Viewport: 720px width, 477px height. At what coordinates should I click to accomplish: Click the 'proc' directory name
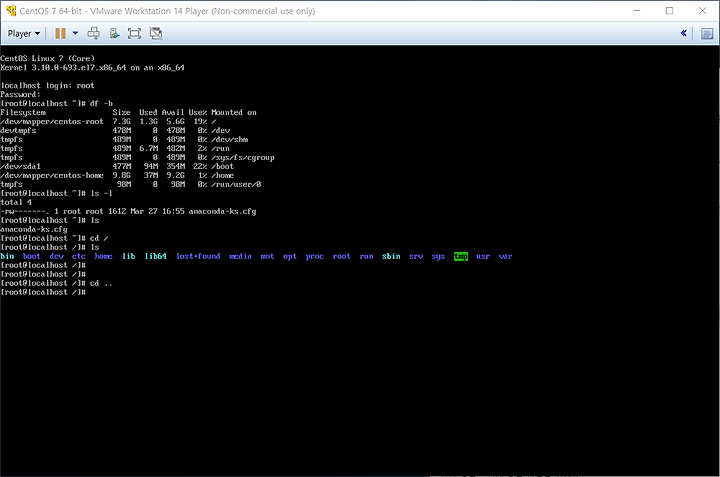coord(315,256)
